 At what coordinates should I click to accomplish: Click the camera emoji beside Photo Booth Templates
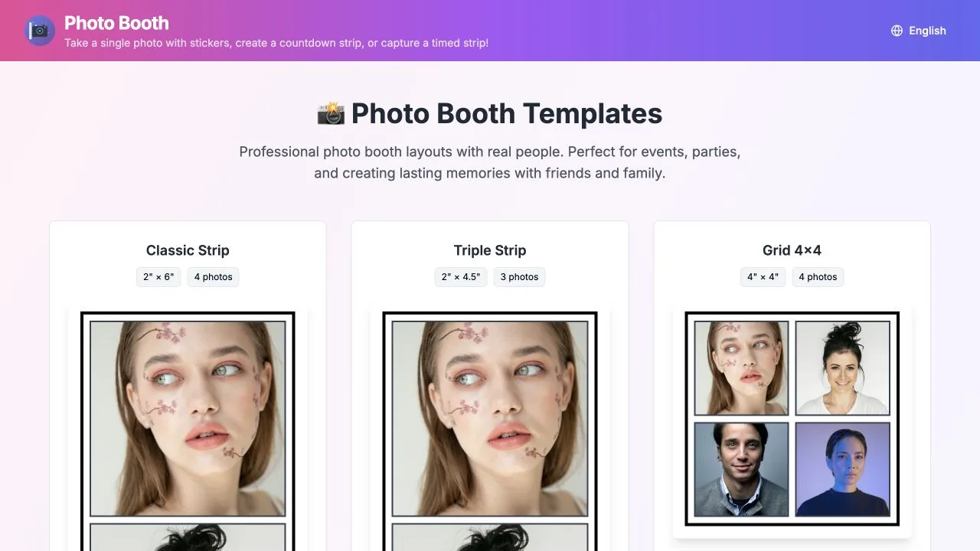click(331, 113)
